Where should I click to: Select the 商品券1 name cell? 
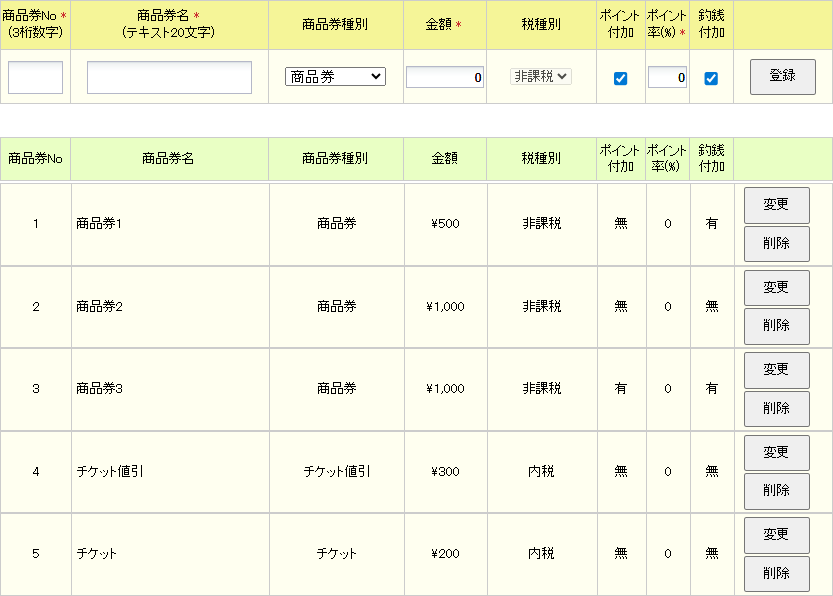click(170, 224)
